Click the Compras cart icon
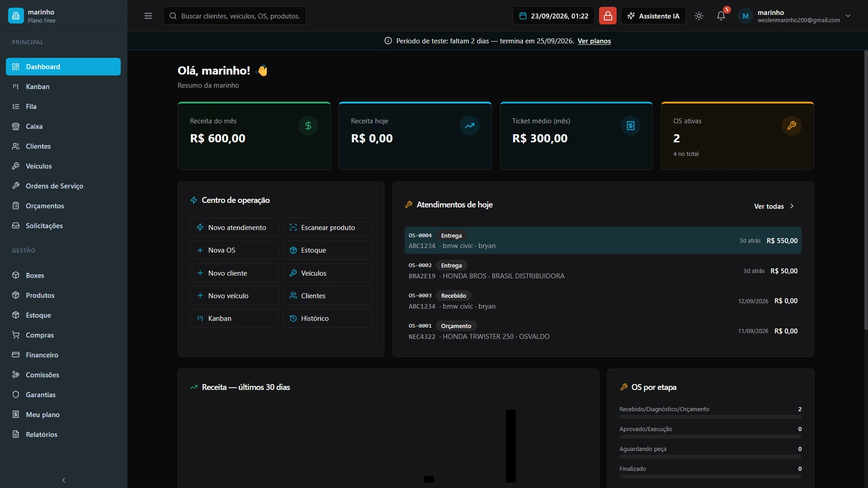 click(16, 335)
